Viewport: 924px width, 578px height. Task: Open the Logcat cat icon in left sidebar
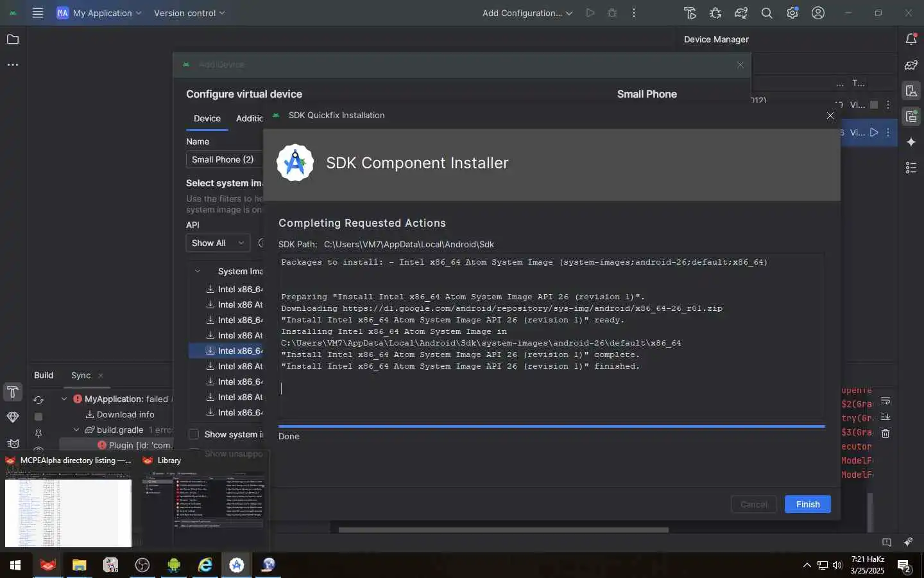(x=12, y=443)
